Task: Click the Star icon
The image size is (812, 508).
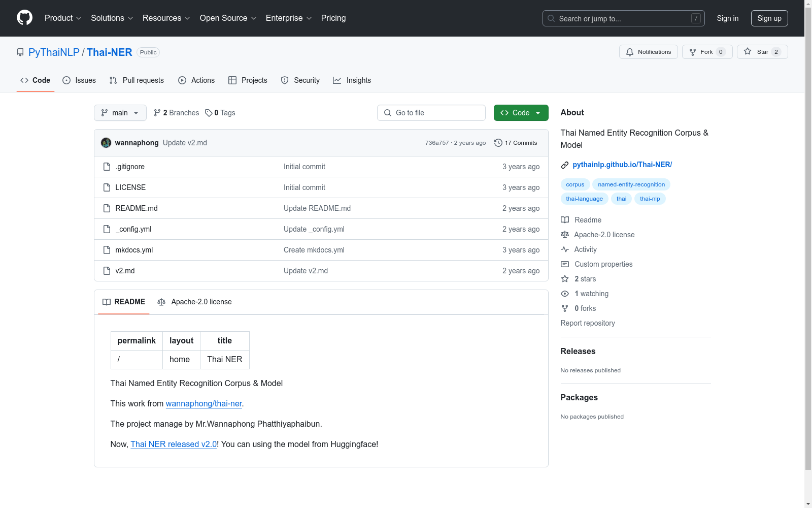Action: 748,51
